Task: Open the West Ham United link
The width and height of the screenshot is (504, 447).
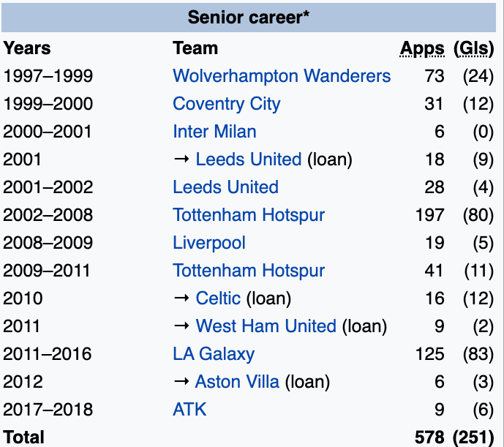Action: coord(266,326)
